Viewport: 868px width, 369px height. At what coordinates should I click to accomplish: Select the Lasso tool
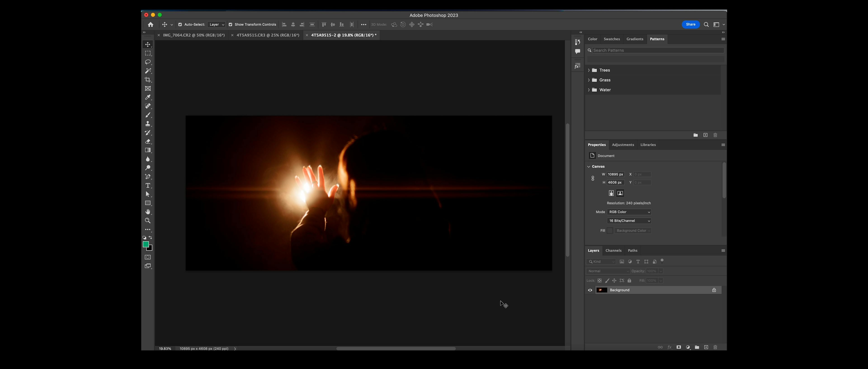pyautogui.click(x=148, y=62)
